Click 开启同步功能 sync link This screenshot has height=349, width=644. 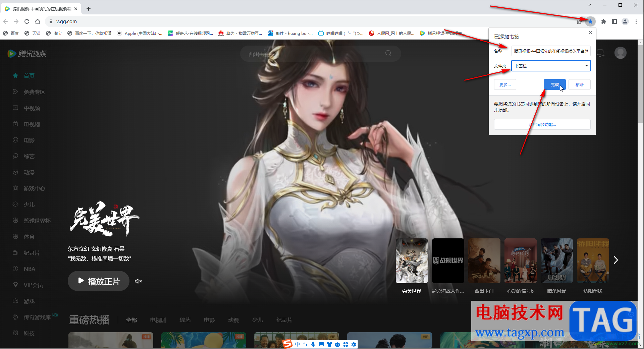542,124
